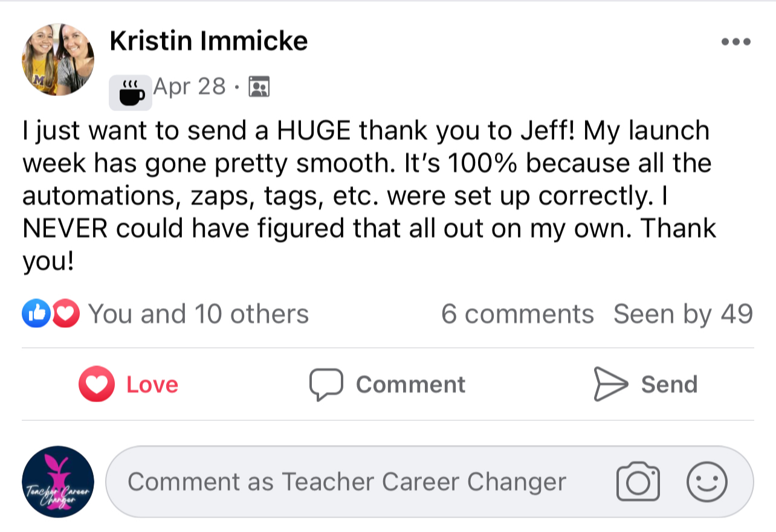View who reacted: You and 10 others
The height and width of the screenshot is (532, 776).
pyautogui.click(x=198, y=314)
